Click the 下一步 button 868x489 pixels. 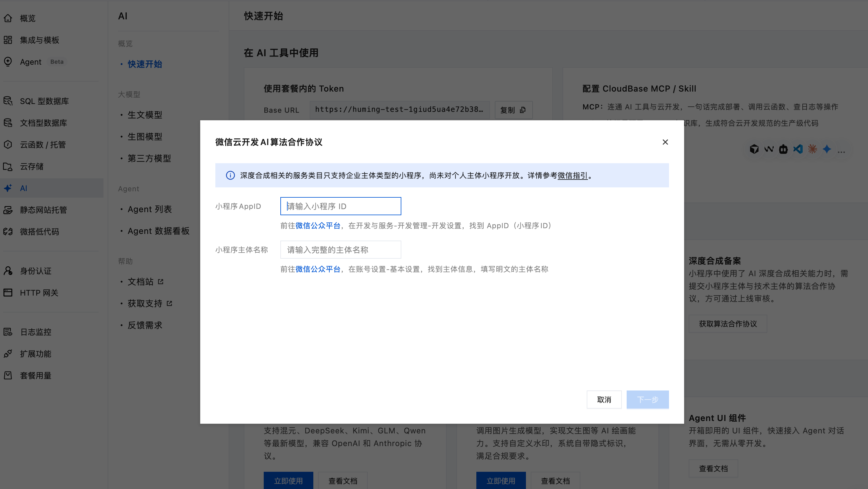[x=648, y=400]
